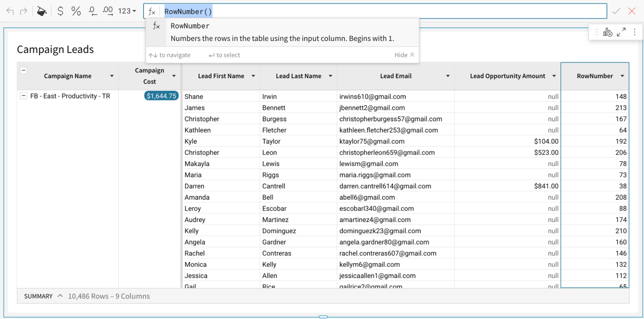Viewport: 644px width, 319px height.
Task: Open the paint bucket fill tool
Action: pyautogui.click(x=41, y=11)
